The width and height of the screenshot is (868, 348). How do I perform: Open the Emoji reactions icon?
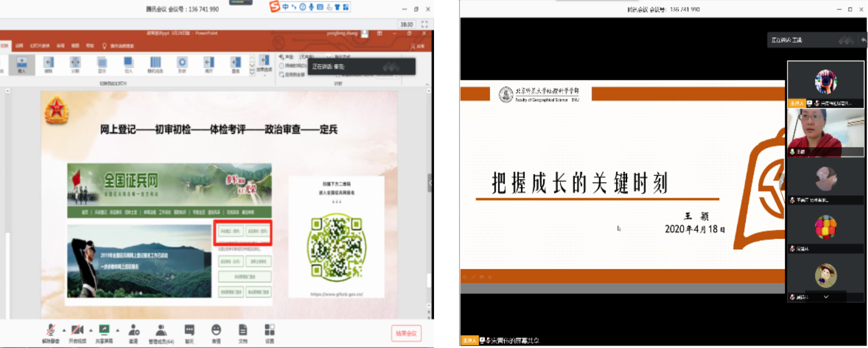click(x=216, y=331)
